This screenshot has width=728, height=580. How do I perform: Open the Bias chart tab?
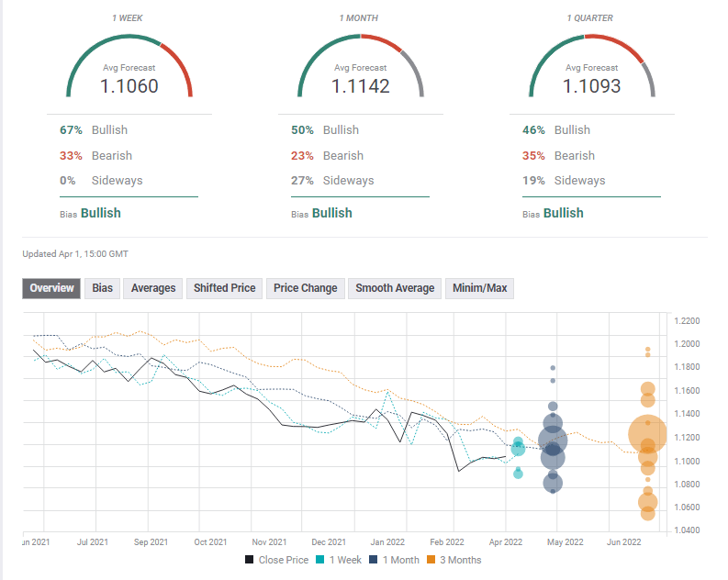102,288
